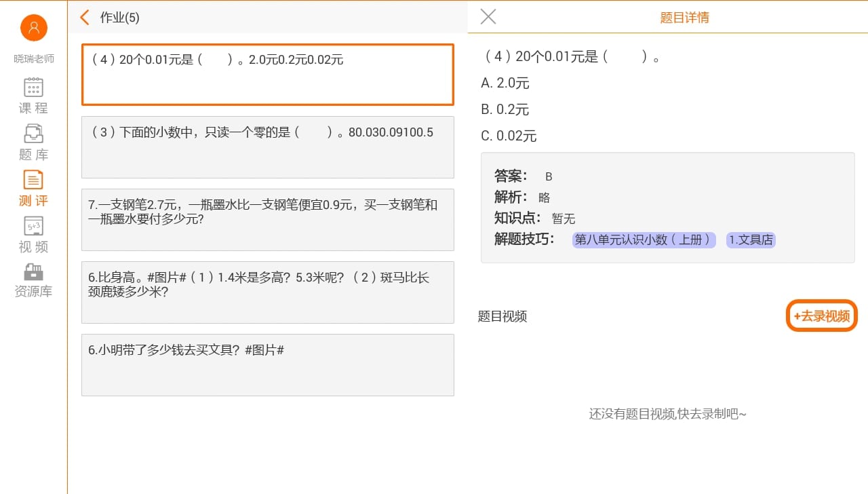Click the 知识点 label

click(x=517, y=218)
